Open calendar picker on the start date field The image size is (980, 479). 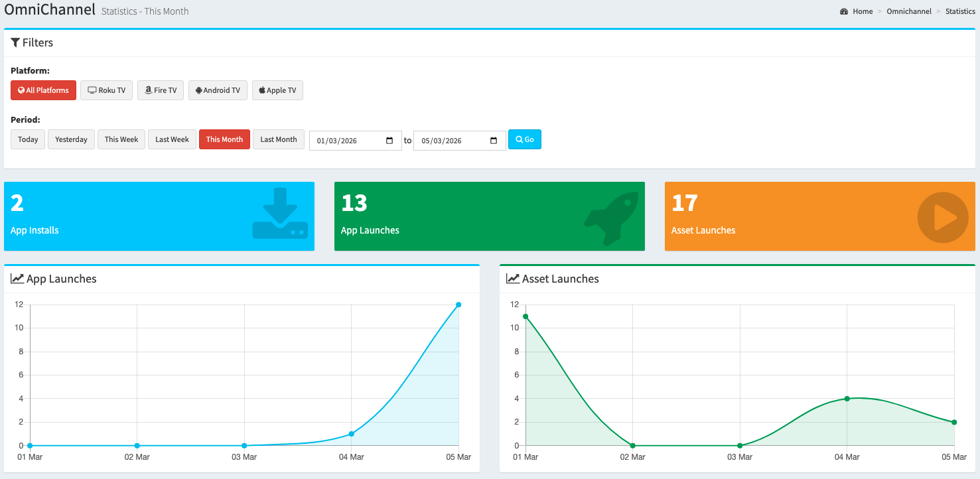click(389, 141)
